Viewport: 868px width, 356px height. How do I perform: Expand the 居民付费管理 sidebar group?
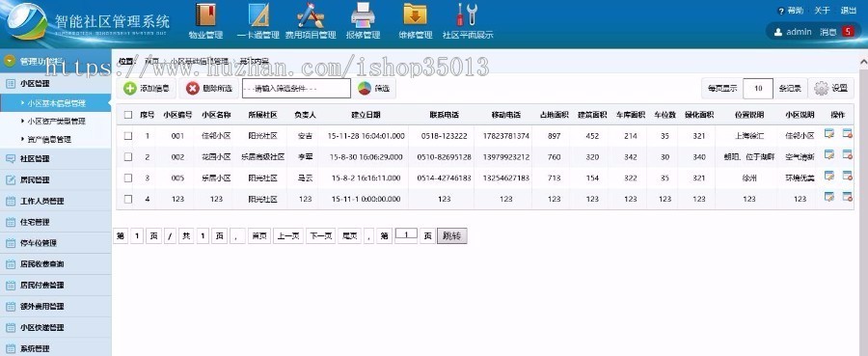(55, 286)
